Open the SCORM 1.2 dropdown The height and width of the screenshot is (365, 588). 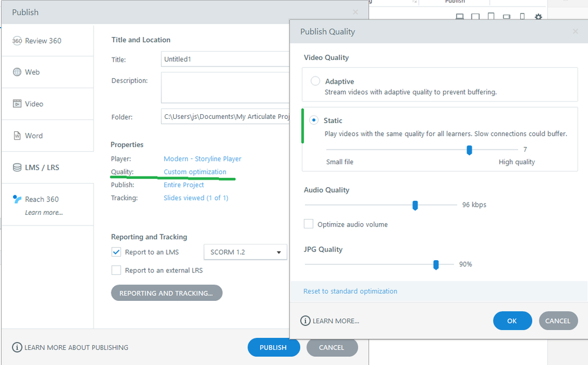click(245, 252)
